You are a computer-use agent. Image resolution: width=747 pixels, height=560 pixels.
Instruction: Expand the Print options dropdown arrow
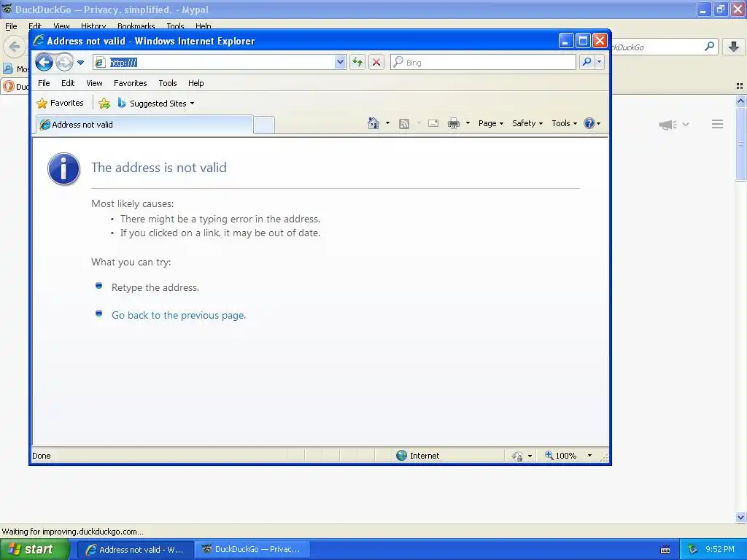pos(468,123)
